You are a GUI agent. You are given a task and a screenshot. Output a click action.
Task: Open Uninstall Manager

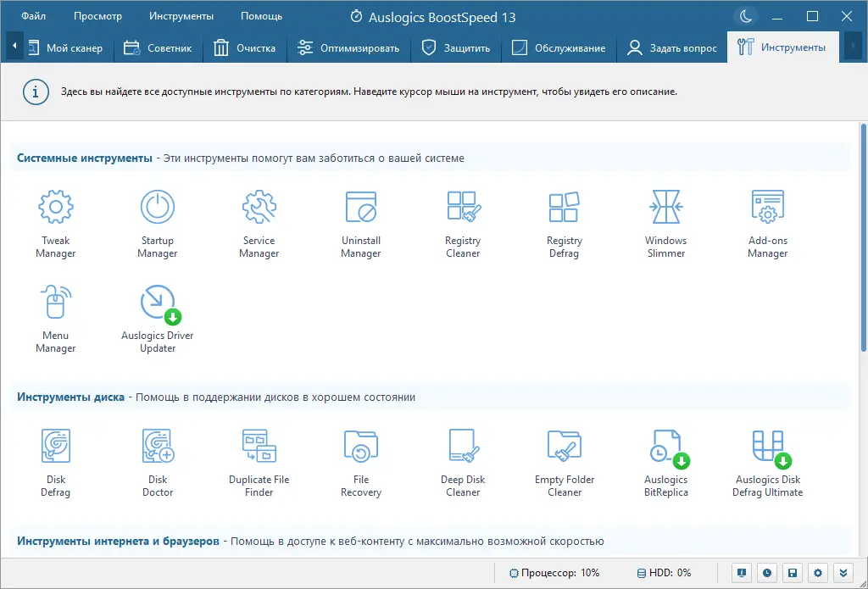tap(361, 224)
